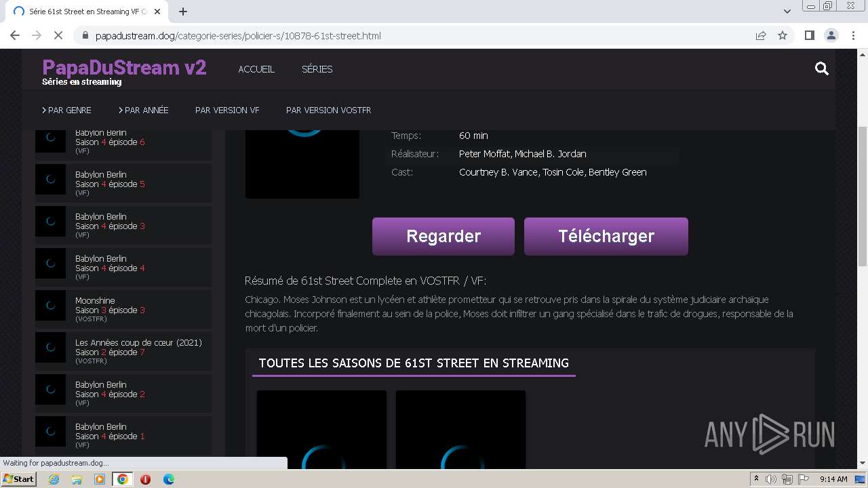
Task: Open Moonshine Saison 3 épisode 3
Action: click(x=123, y=309)
